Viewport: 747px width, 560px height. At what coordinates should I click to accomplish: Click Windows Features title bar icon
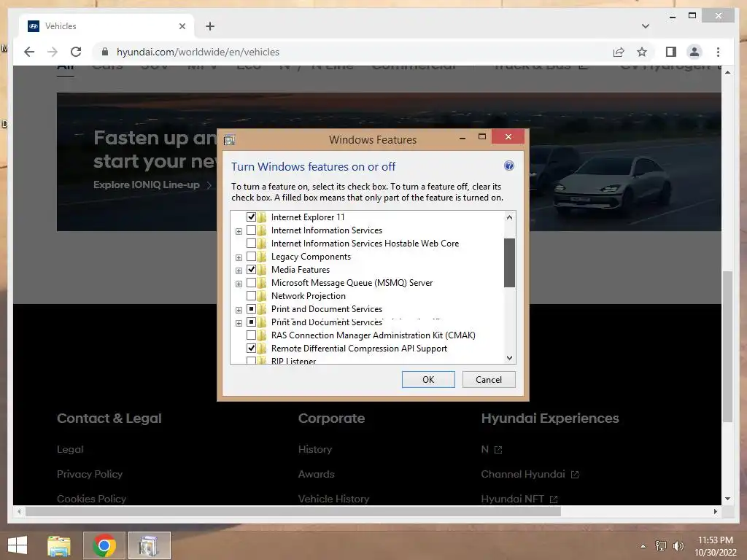coord(229,139)
